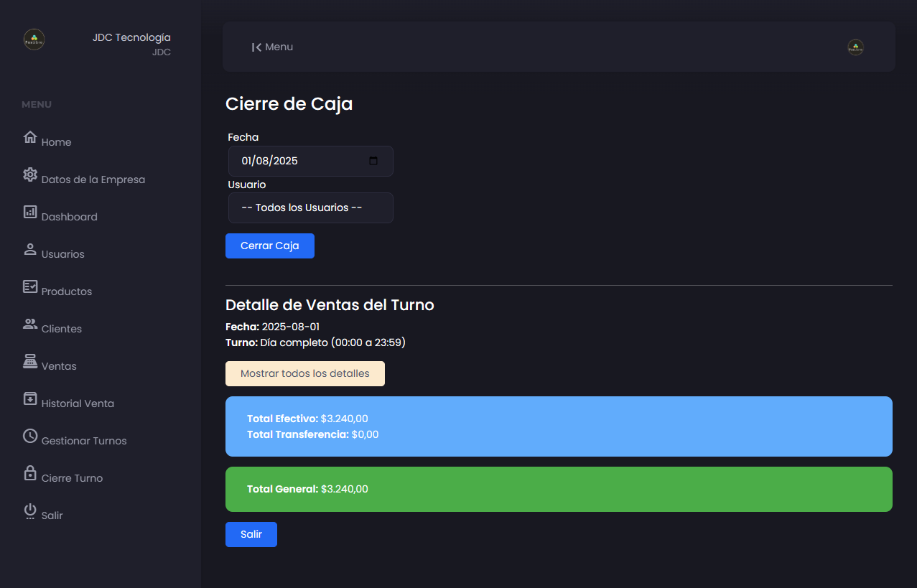Open Productos checklist icon

pos(30,286)
